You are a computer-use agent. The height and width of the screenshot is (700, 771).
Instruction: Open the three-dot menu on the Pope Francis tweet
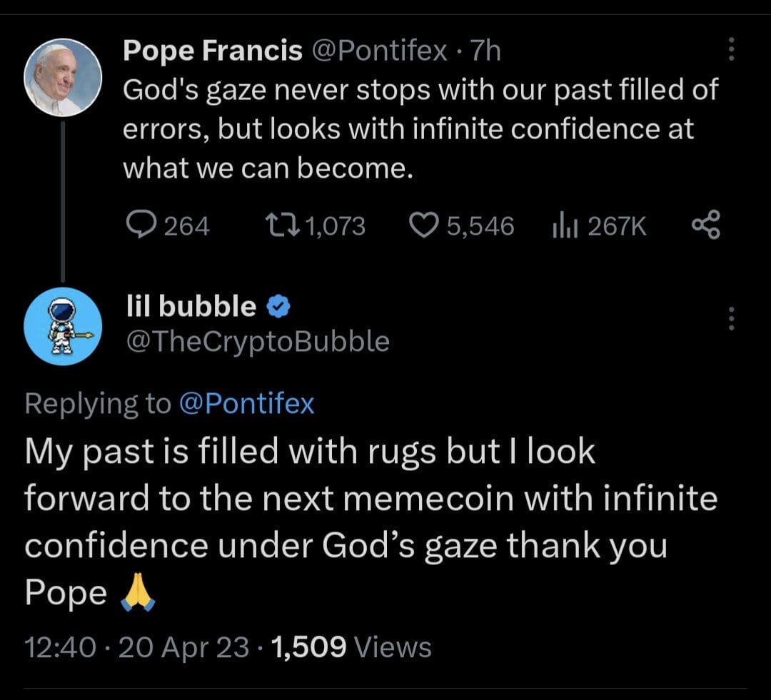(x=730, y=50)
